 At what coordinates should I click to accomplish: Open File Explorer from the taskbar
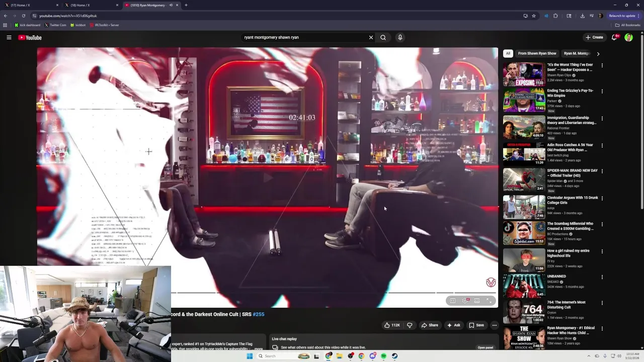click(x=339, y=356)
